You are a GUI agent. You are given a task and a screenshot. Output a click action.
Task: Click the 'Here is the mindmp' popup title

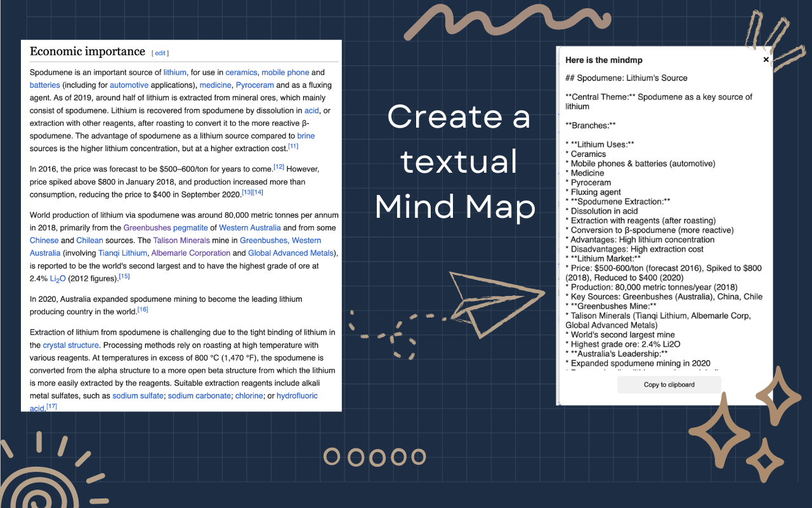click(604, 60)
